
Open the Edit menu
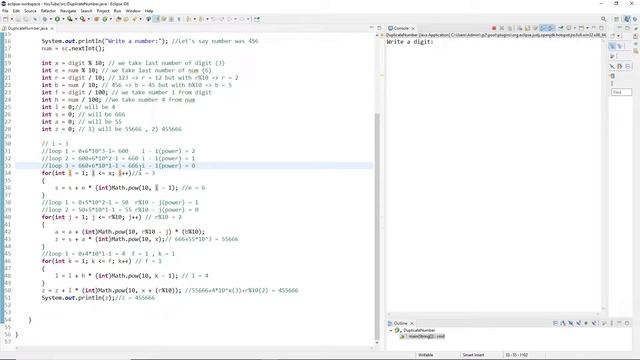click(x=16, y=11)
